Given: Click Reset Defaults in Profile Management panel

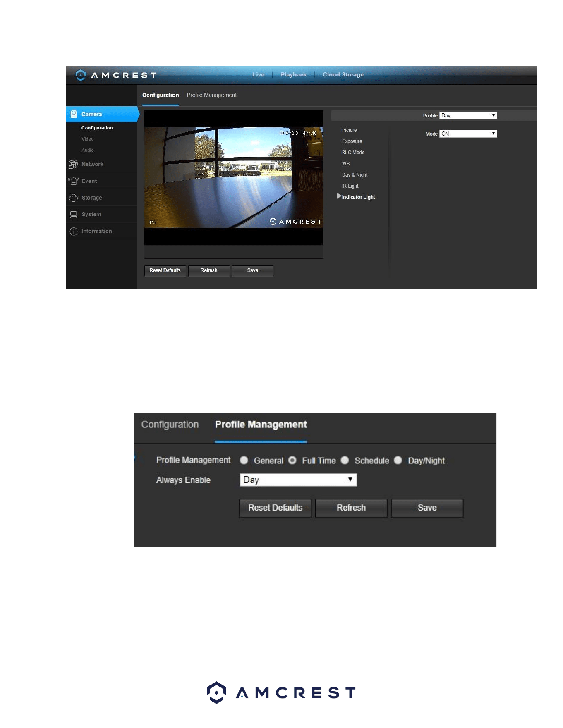Looking at the screenshot, I should 275,508.
